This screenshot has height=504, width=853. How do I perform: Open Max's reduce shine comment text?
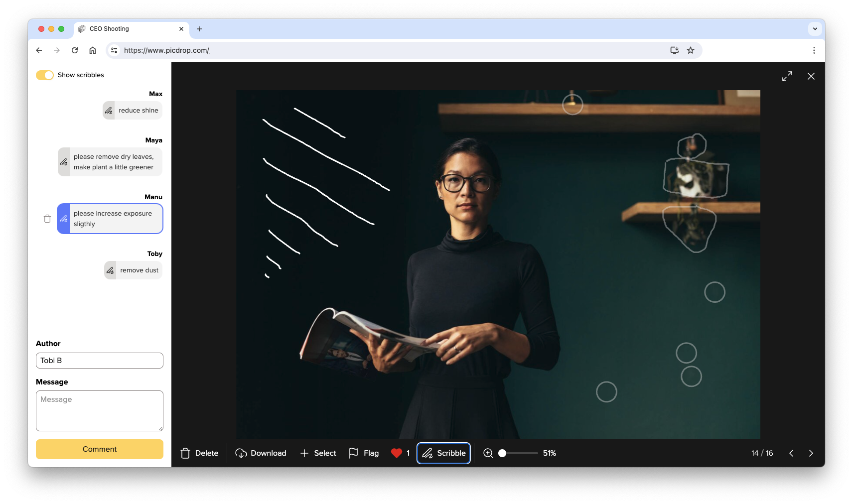point(139,111)
